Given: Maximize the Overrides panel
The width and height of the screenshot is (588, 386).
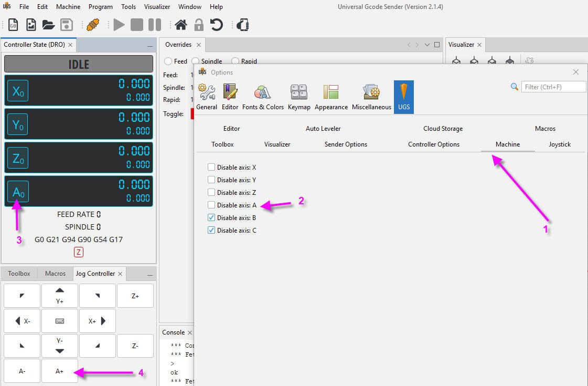Looking at the screenshot, I should click(437, 45).
